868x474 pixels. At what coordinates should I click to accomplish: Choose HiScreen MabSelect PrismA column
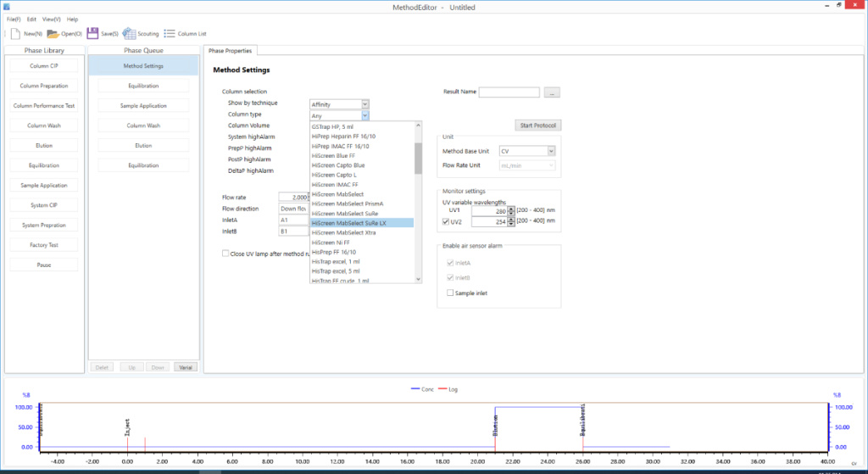tap(362, 204)
